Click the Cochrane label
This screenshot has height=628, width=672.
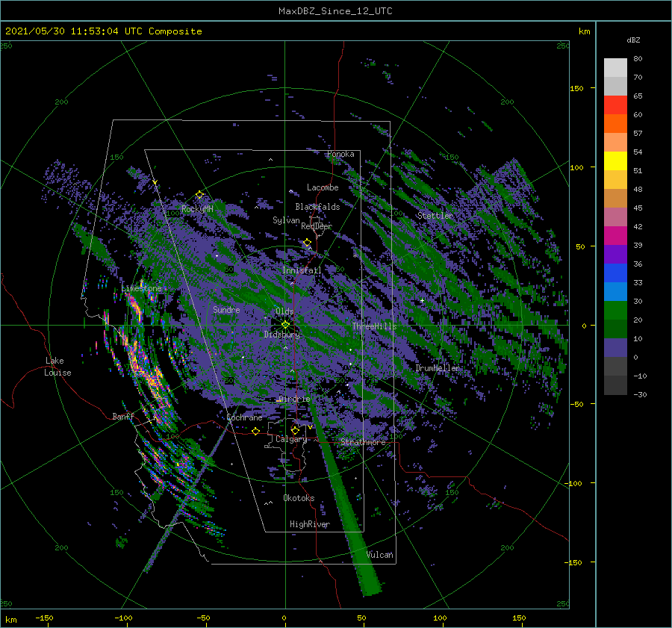[x=244, y=417]
